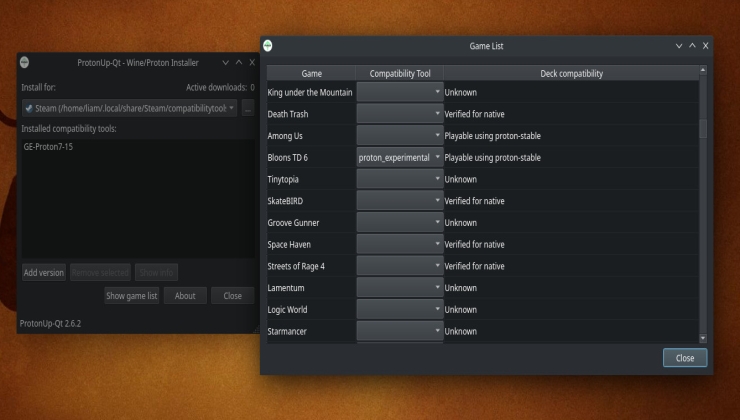Click the Steam icon in Install for dropdown
This screenshot has width=740, height=420.
click(x=29, y=108)
